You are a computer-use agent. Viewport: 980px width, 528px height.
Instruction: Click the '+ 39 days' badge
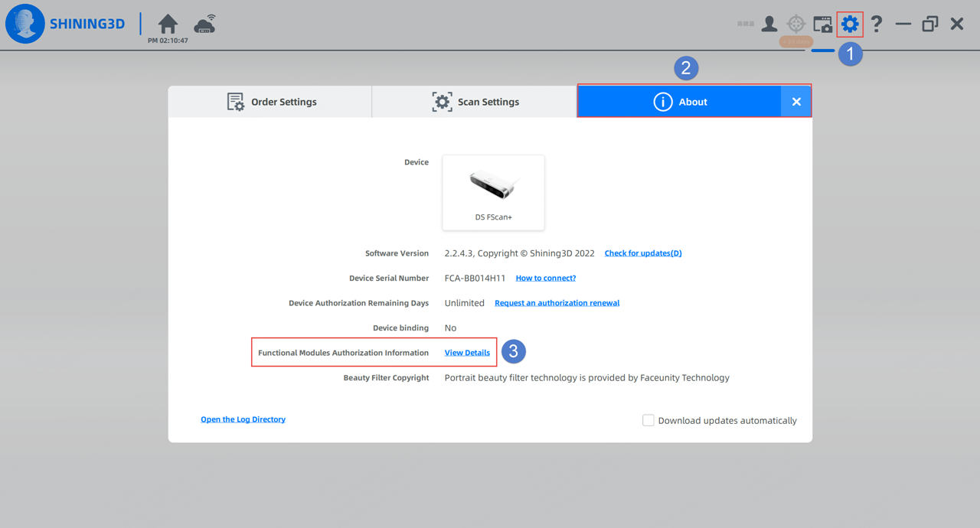point(796,41)
